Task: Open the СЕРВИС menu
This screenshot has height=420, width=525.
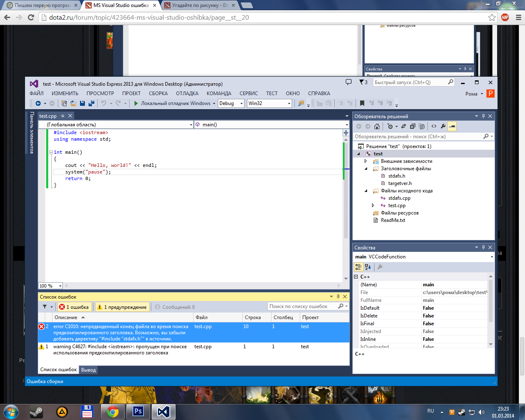Action: point(249,94)
